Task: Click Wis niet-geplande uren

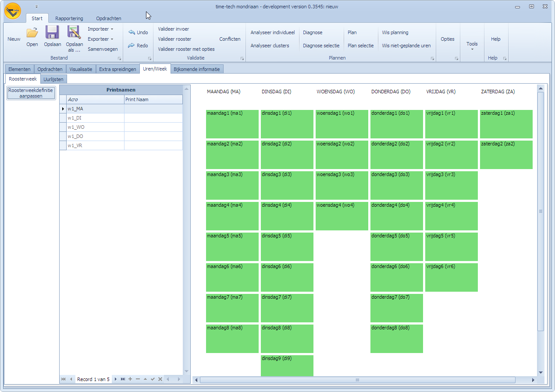Action: point(406,46)
